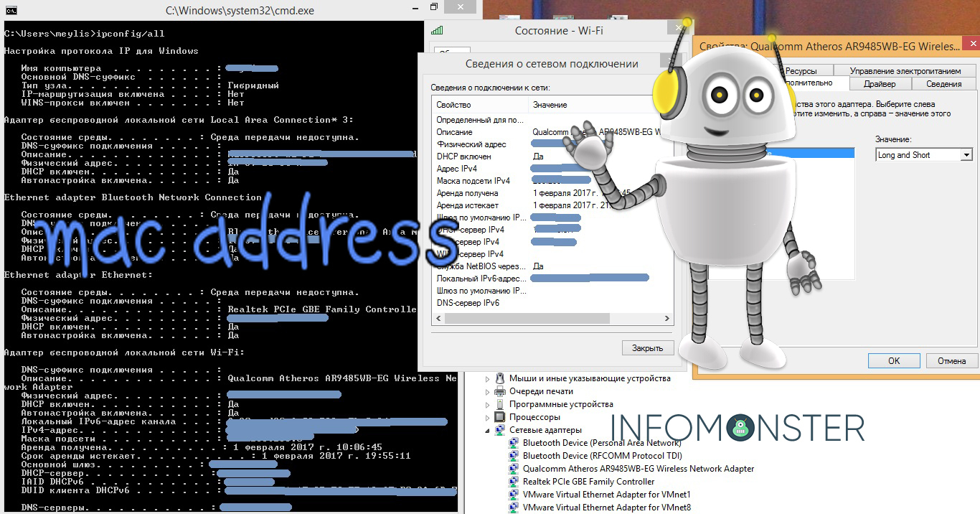Switch to the Драйвер tab
This screenshot has height=514, width=980.
pos(879,84)
